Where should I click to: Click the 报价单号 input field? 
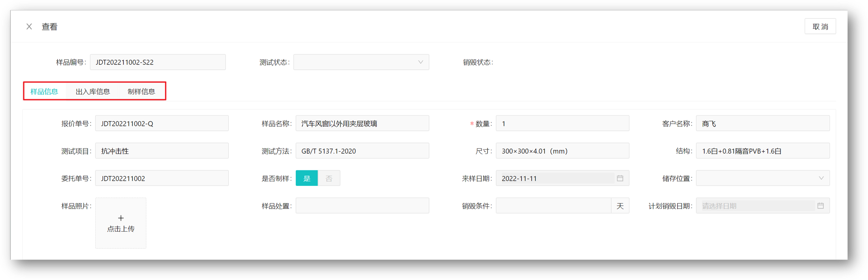coord(162,123)
